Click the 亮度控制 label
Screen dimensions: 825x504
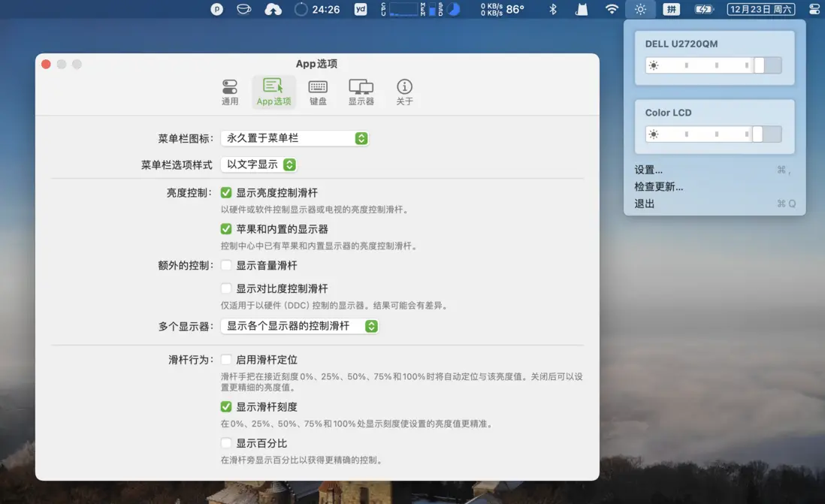tap(189, 192)
